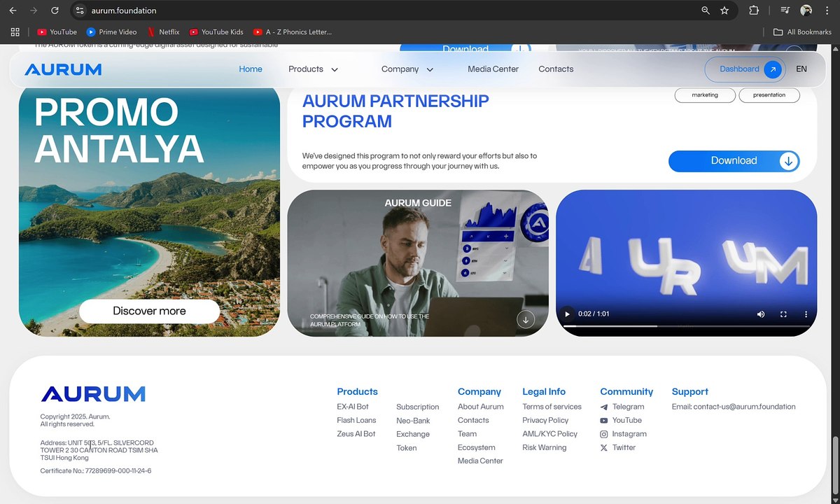The image size is (840, 504).
Task: Click Discover more on Promo Antalya card
Action: [149, 311]
